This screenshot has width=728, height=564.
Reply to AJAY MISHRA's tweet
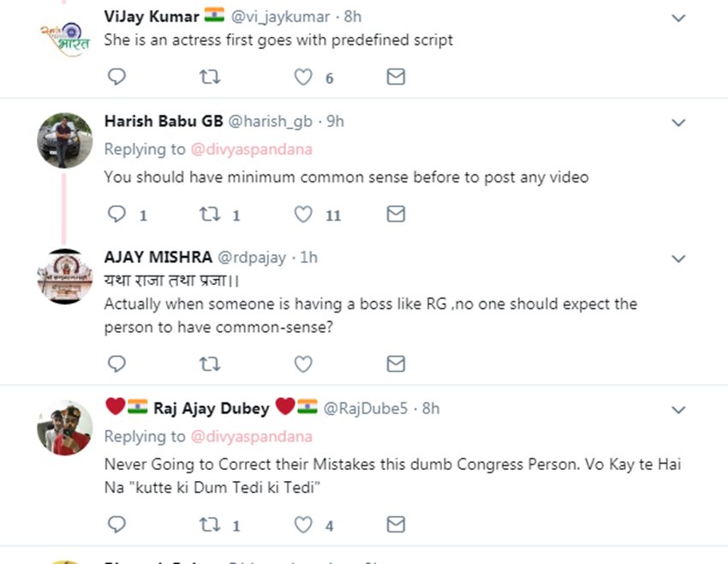tap(117, 364)
